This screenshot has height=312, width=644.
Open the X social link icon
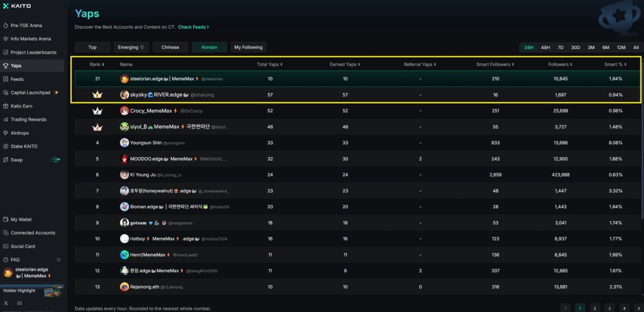point(6,303)
